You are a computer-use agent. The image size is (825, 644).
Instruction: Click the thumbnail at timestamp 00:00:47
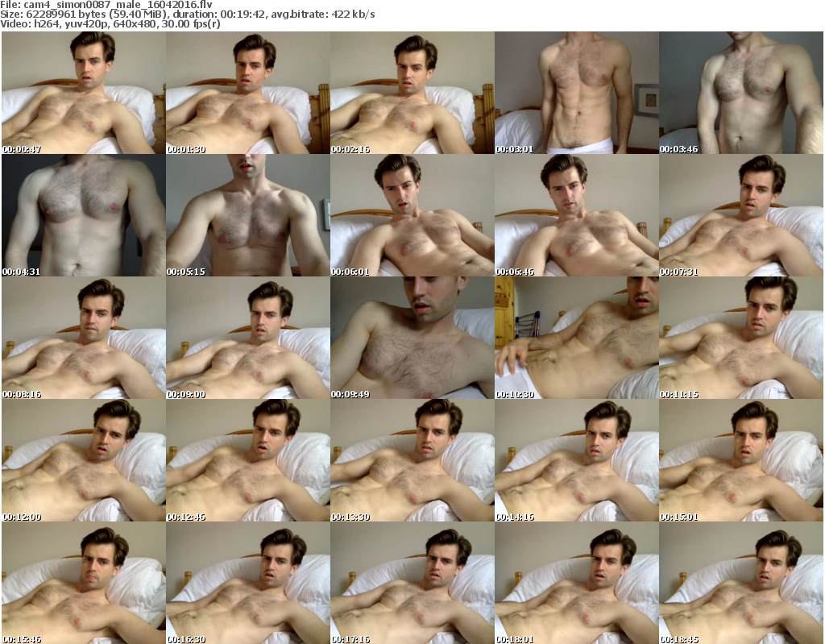(x=84, y=93)
